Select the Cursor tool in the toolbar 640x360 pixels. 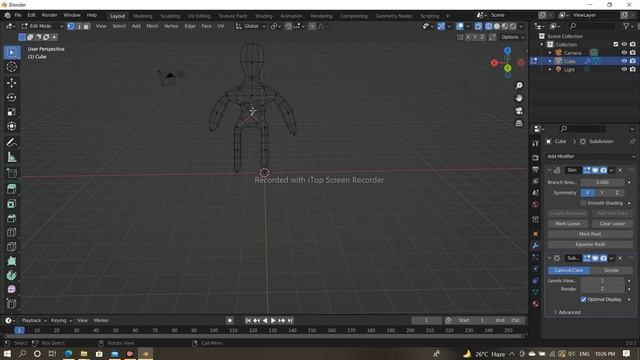click(11, 67)
